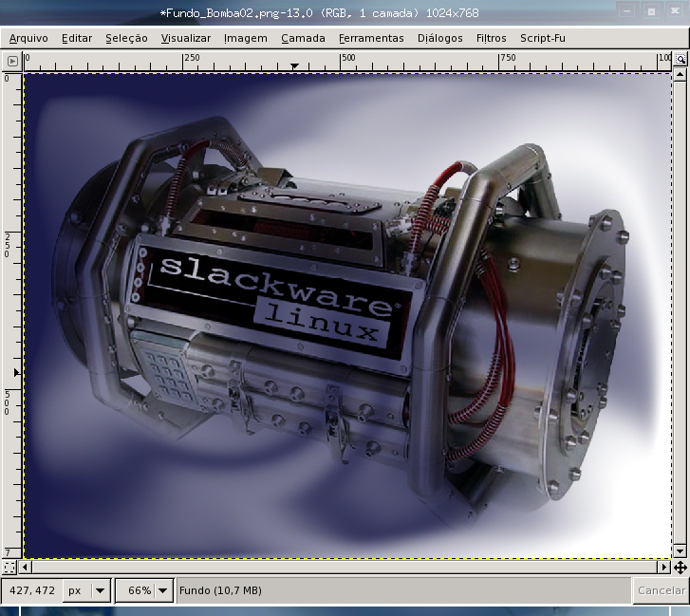Click the navigation cross icon at bottom right
This screenshot has height=616, width=690.
(x=681, y=568)
